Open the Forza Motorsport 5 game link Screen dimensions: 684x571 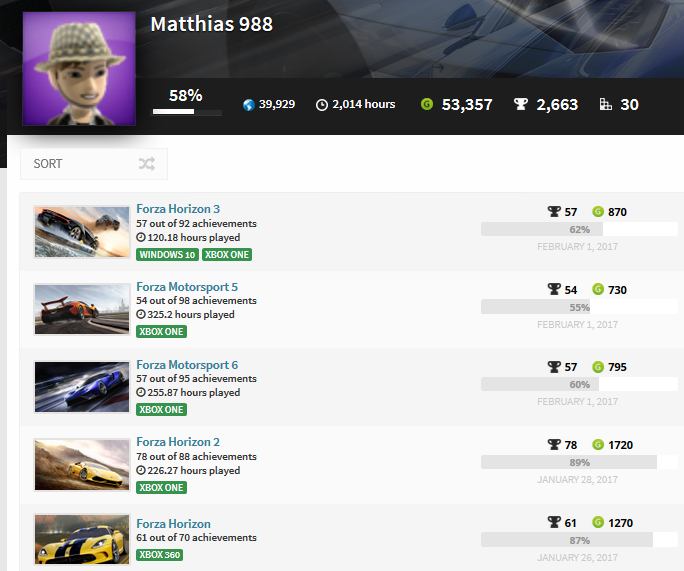[x=187, y=287]
